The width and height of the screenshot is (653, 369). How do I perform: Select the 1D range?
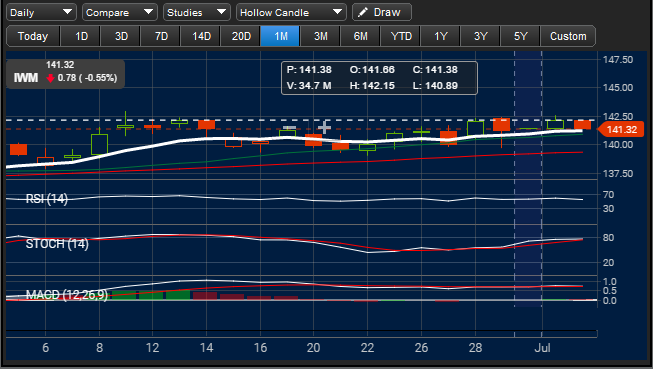tap(81, 36)
